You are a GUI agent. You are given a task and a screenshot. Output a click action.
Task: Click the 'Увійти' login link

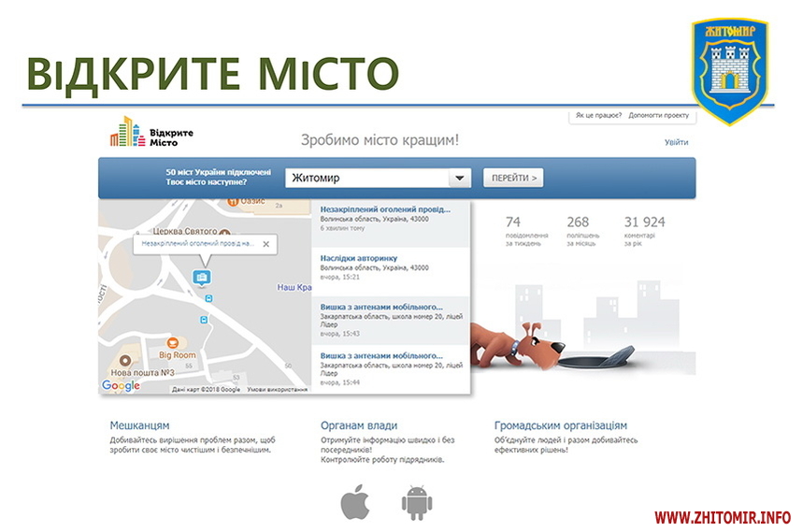click(x=676, y=142)
